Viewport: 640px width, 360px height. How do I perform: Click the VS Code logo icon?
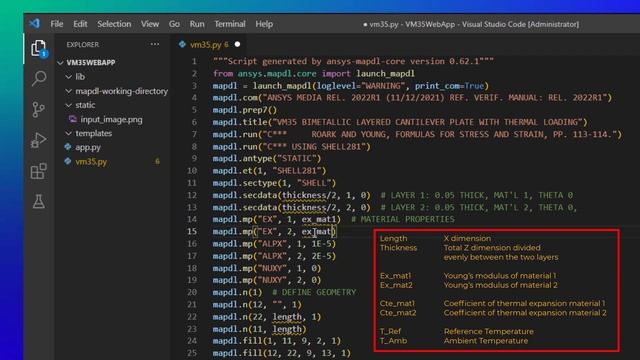[x=34, y=24]
